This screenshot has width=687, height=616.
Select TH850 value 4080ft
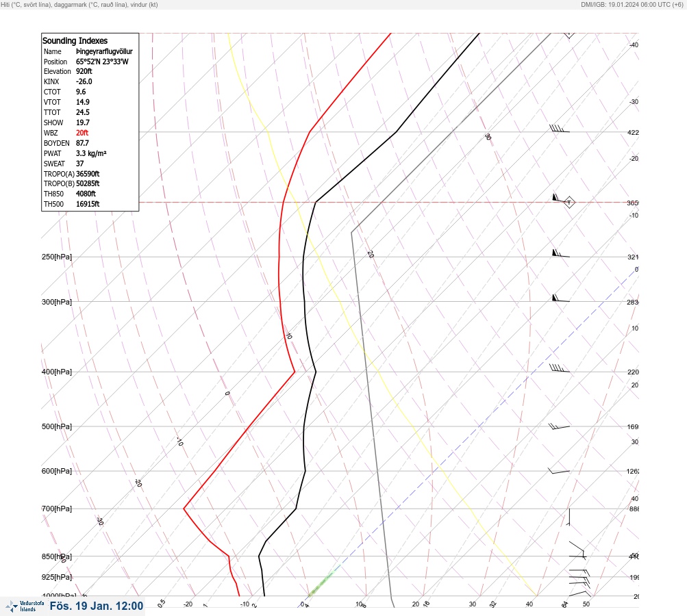[x=86, y=194]
